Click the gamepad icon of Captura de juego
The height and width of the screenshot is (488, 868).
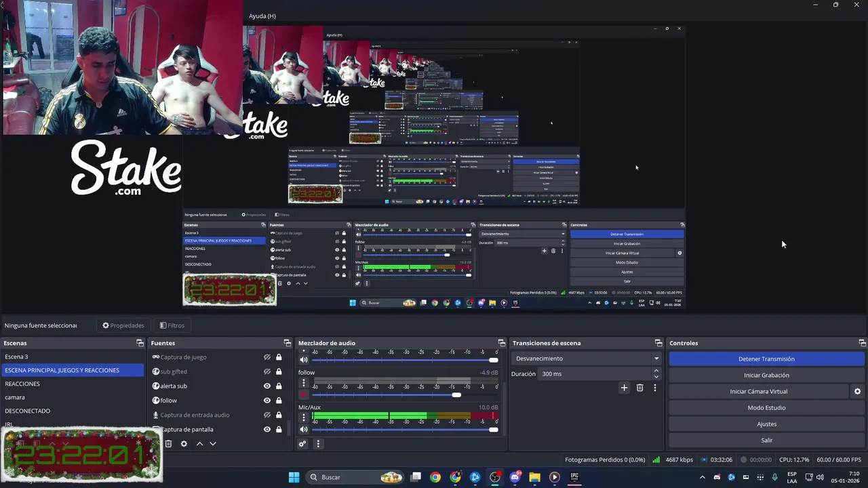[x=156, y=357]
